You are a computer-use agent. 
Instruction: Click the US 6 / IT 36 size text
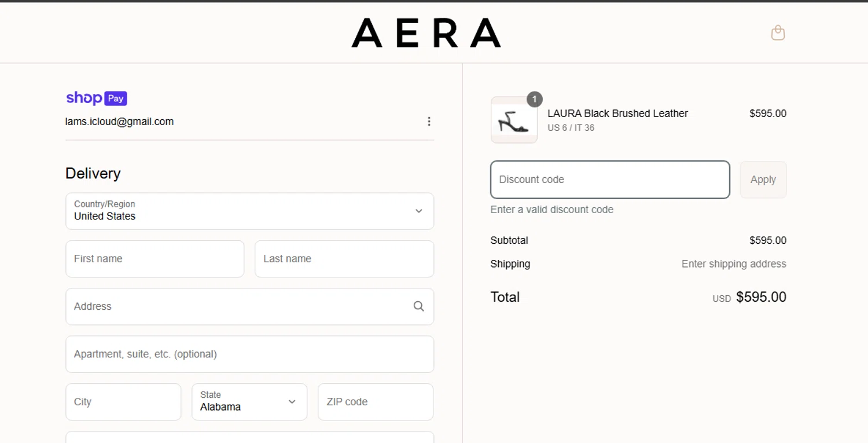pyautogui.click(x=571, y=128)
